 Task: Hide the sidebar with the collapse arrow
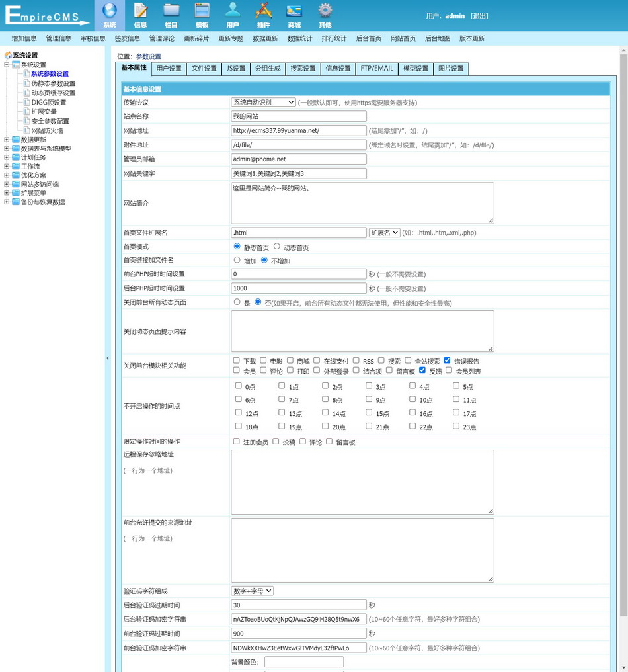tap(108, 358)
